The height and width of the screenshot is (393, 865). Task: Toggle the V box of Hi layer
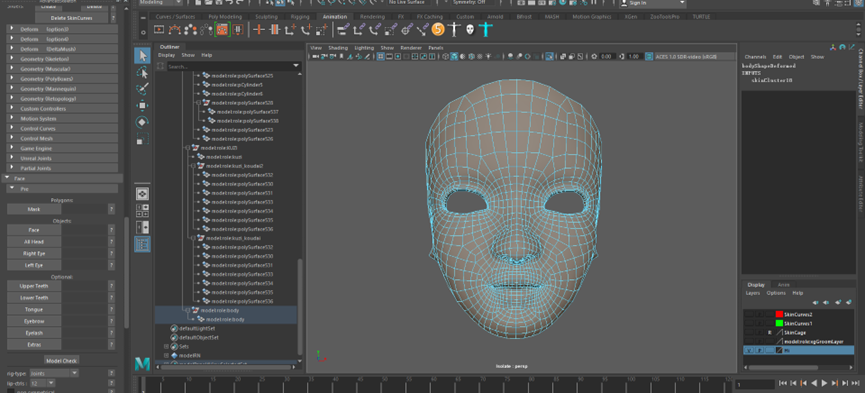[x=749, y=350]
